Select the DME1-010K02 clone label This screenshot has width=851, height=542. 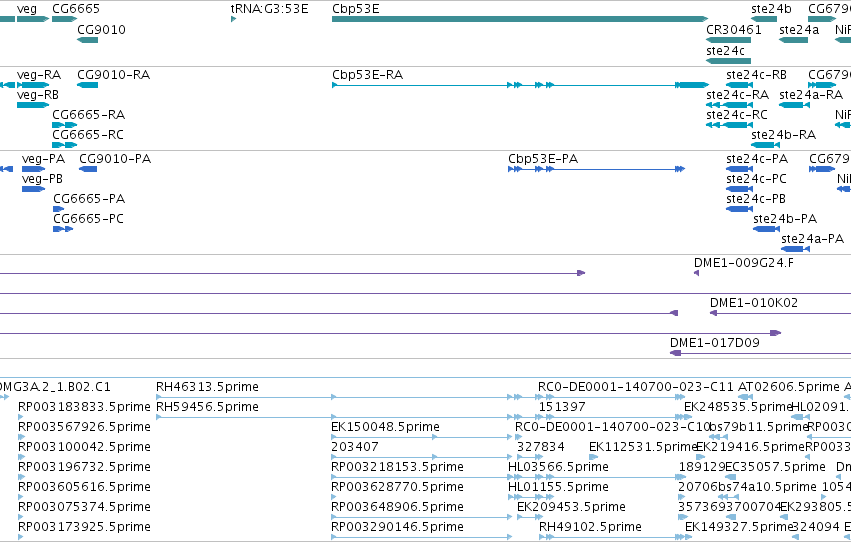click(754, 303)
